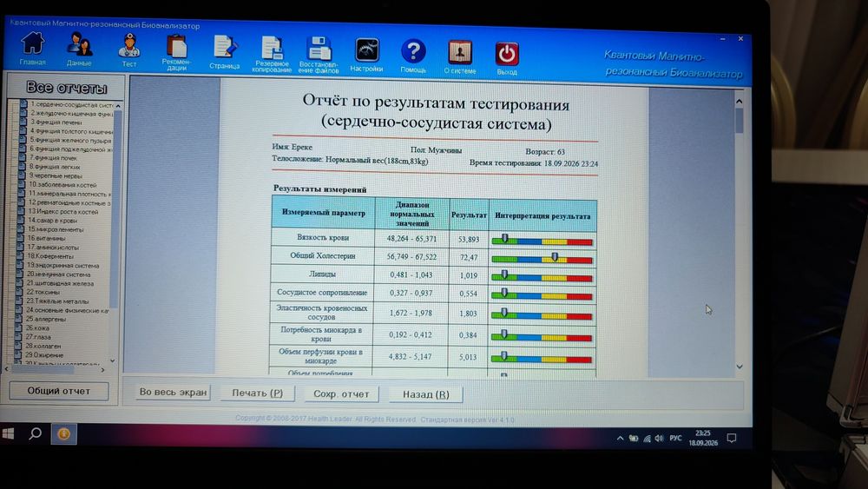Image resolution: width=868 pixels, height=489 pixels.
Task: Select report 18.Коферменты
Action: (x=50, y=256)
